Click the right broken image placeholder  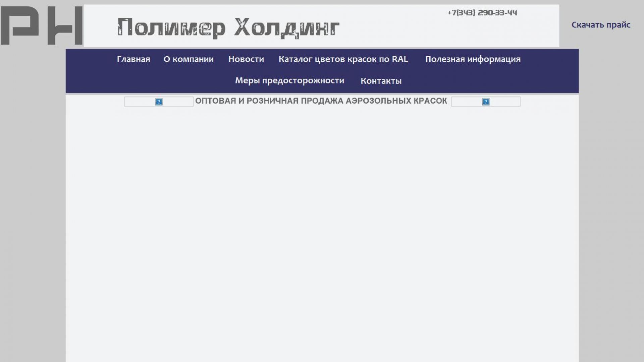[486, 102]
